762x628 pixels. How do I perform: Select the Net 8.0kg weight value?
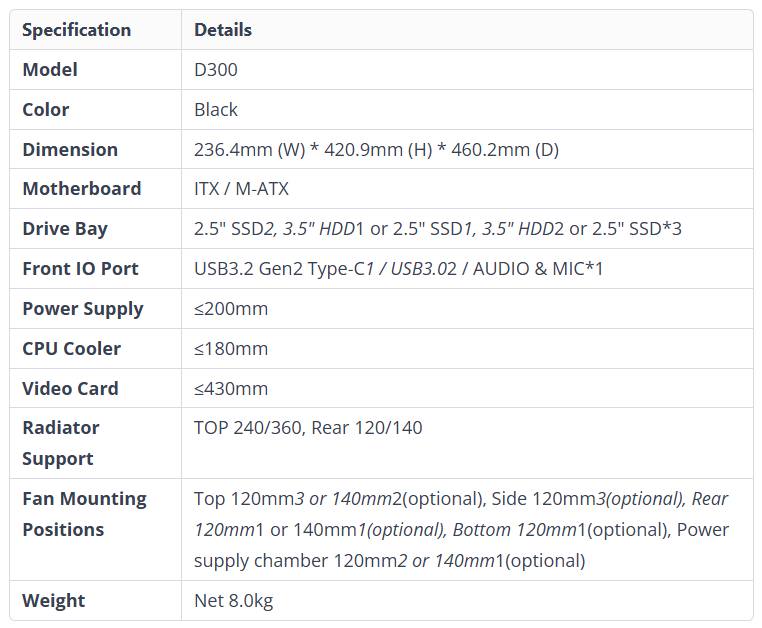click(233, 601)
